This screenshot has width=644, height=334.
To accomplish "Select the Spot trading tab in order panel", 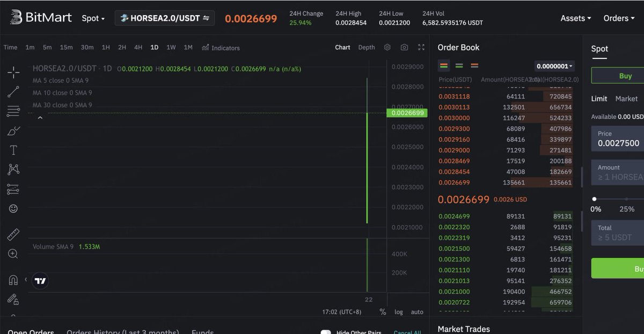I will point(599,49).
